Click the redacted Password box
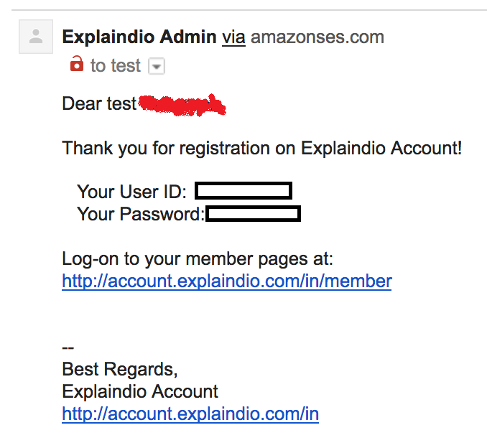487x448 pixels. (x=253, y=214)
